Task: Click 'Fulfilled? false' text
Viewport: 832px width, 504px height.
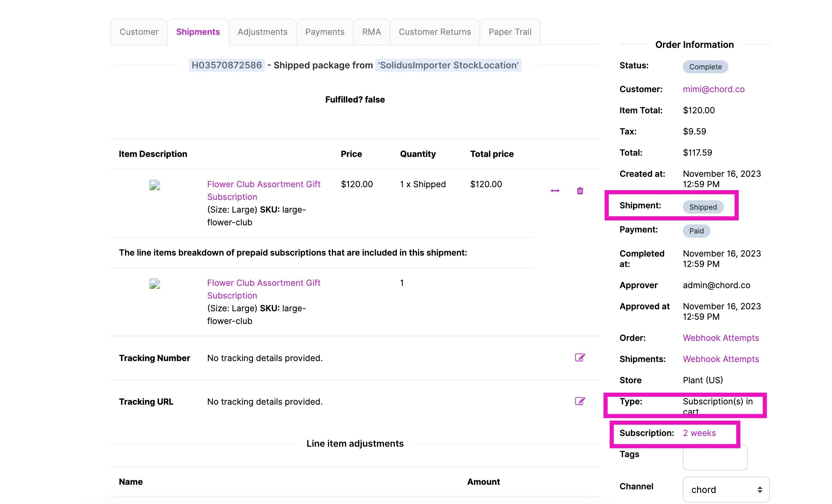Action: point(355,100)
